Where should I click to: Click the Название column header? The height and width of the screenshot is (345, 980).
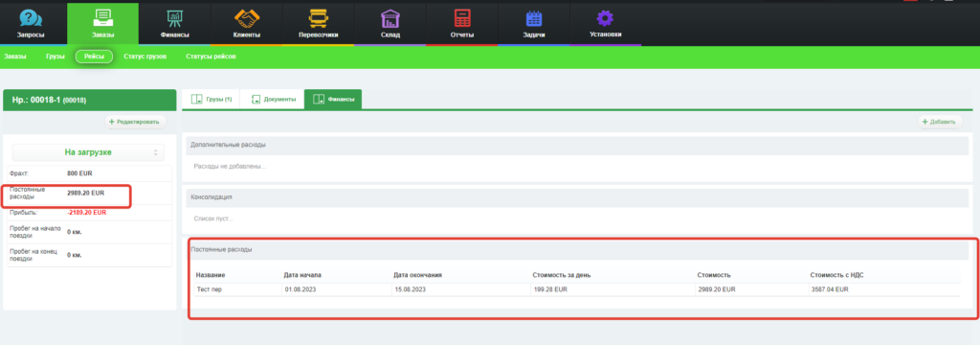coord(210,275)
